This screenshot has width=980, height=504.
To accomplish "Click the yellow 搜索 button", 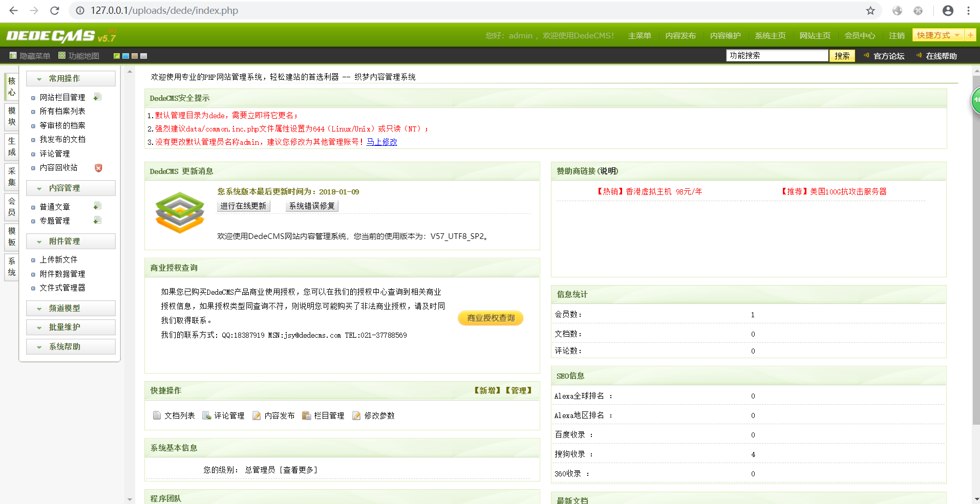I will pos(842,56).
